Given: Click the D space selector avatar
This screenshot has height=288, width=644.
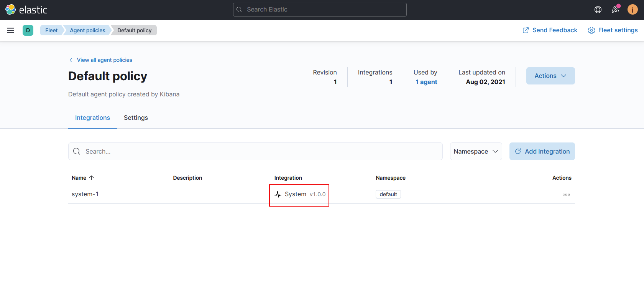Looking at the screenshot, I should (x=28, y=30).
